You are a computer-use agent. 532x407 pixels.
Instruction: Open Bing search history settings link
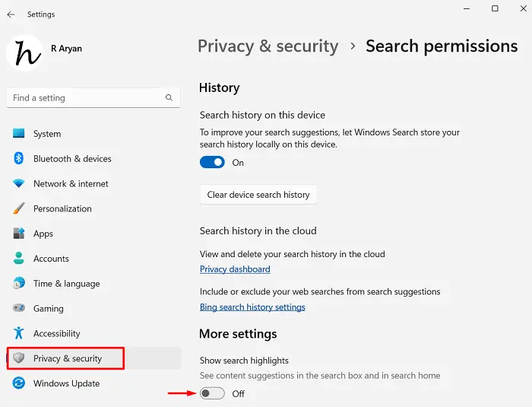tap(252, 307)
